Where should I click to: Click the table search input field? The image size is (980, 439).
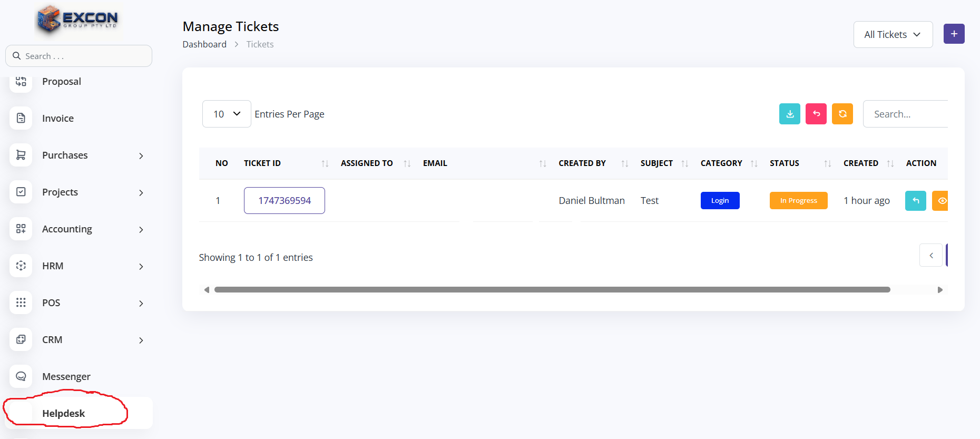click(905, 114)
